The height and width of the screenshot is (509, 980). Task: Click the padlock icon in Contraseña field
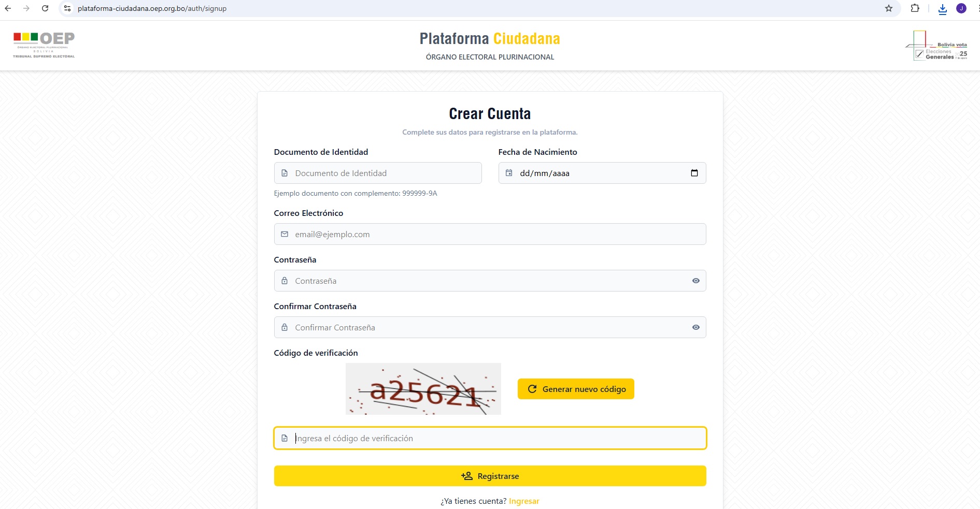pos(285,281)
